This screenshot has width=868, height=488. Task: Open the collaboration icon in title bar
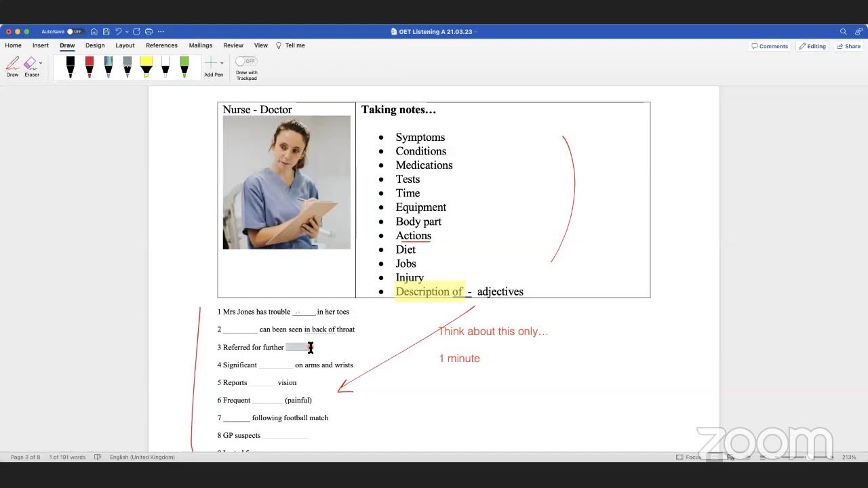[x=860, y=32]
